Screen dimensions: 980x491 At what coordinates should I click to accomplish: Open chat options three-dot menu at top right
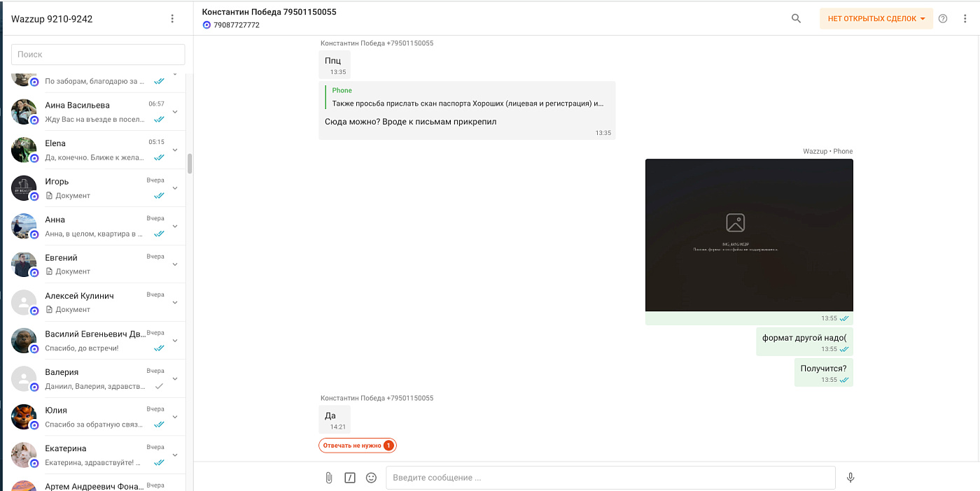[x=965, y=19]
